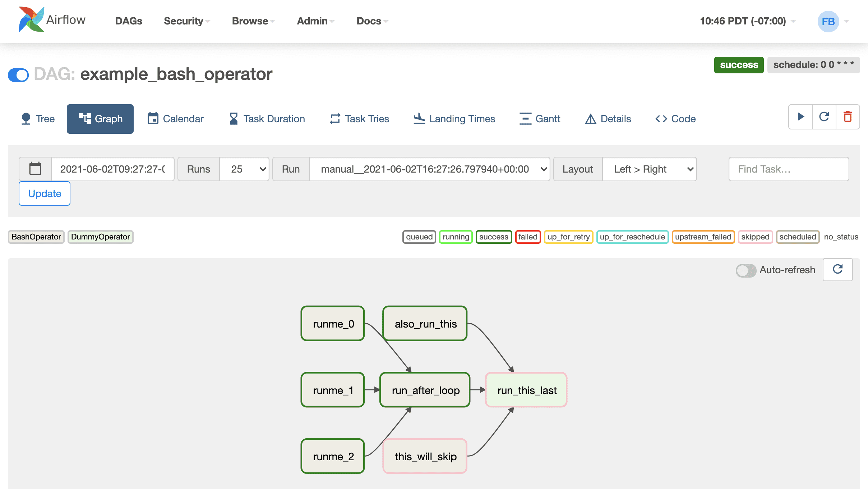Open the DAGs menu item
This screenshot has height=489, width=868.
pos(128,21)
